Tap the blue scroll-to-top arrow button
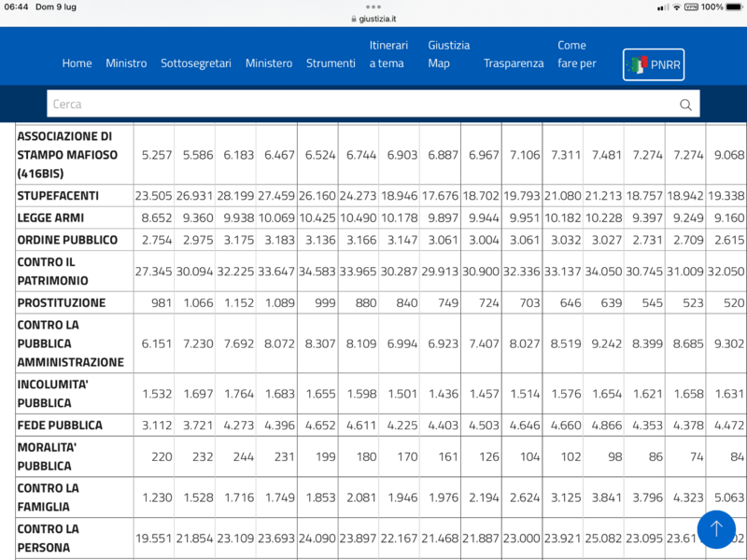 (x=716, y=528)
